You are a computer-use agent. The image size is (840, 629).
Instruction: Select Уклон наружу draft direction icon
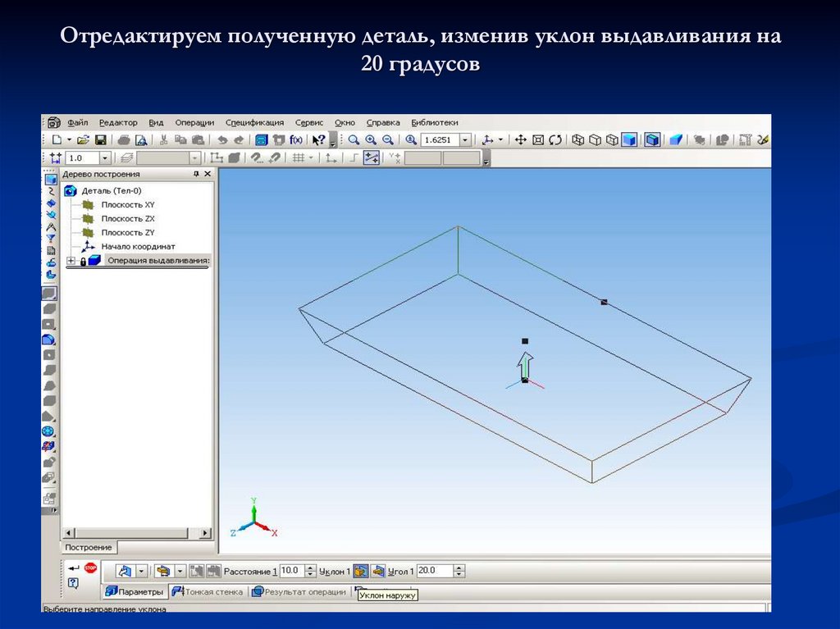pos(361,572)
